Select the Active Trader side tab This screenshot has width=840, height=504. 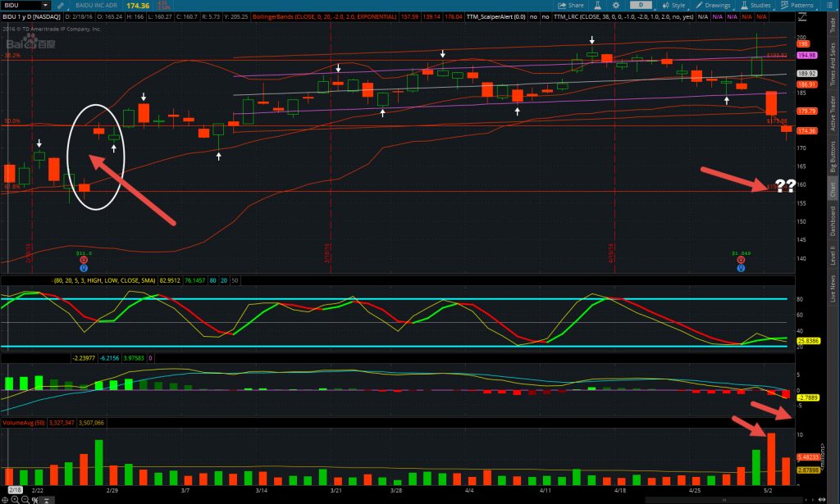click(833, 113)
